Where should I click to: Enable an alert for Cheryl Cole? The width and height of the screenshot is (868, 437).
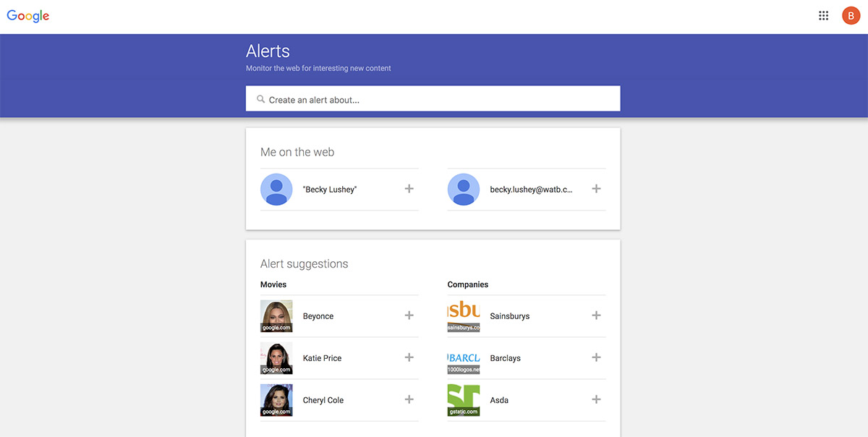tap(409, 399)
